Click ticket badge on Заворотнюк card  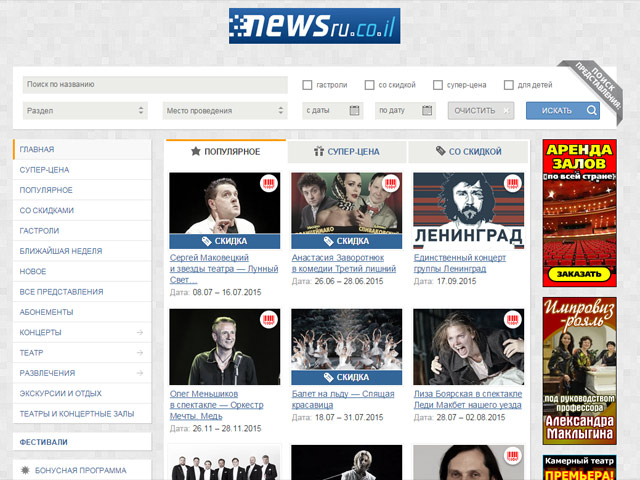pos(391,183)
